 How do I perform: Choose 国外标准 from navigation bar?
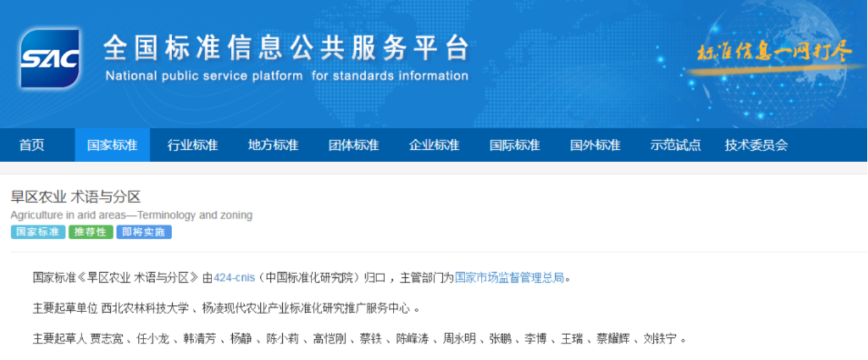point(595,145)
